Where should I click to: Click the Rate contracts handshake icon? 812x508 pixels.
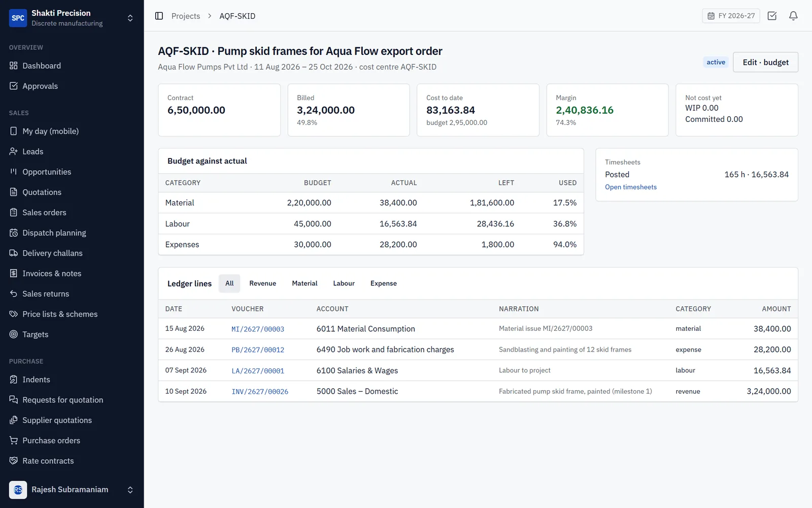[x=14, y=461]
